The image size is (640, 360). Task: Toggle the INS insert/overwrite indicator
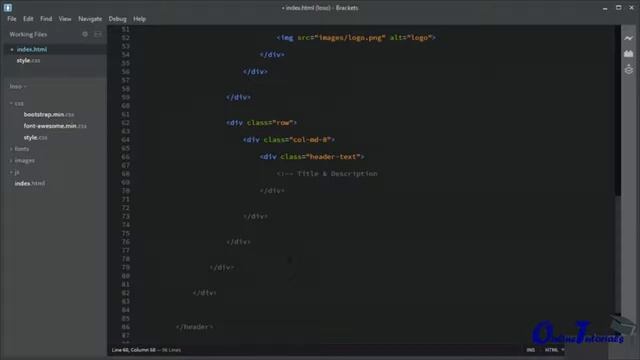coord(531,350)
